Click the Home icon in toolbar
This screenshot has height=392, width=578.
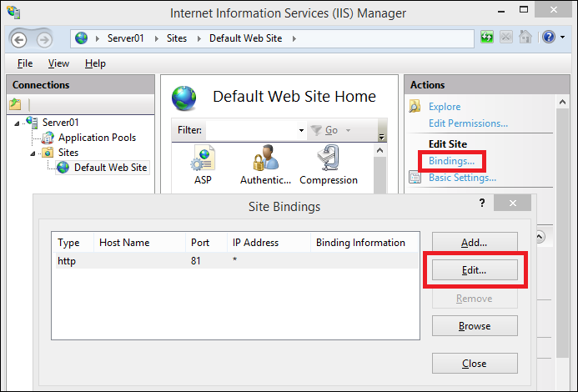(x=525, y=38)
